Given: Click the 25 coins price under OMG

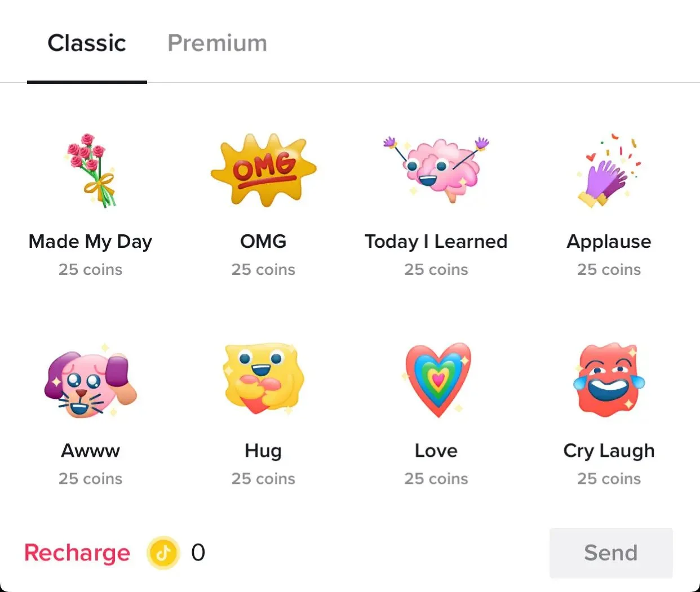Looking at the screenshot, I should 263,270.
